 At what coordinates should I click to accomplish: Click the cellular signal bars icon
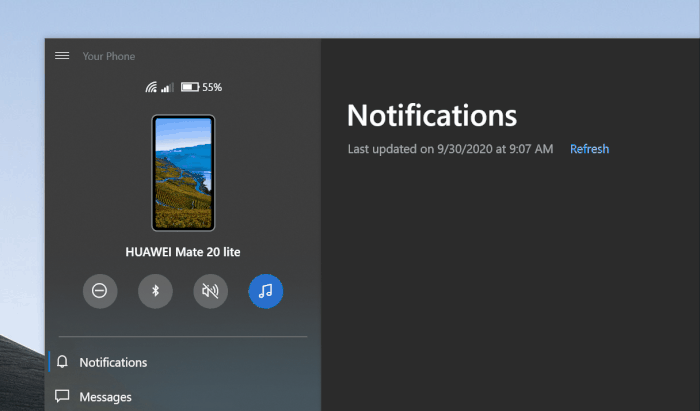167,87
